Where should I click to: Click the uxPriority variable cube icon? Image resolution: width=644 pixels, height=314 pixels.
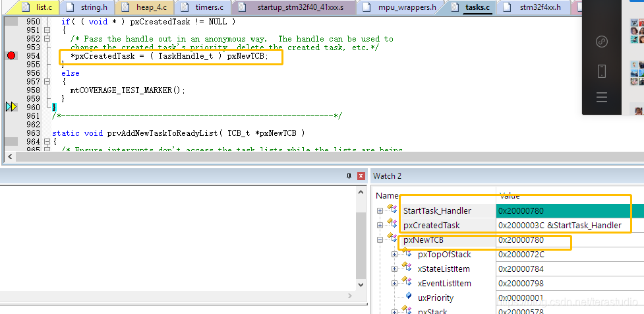[x=408, y=296]
